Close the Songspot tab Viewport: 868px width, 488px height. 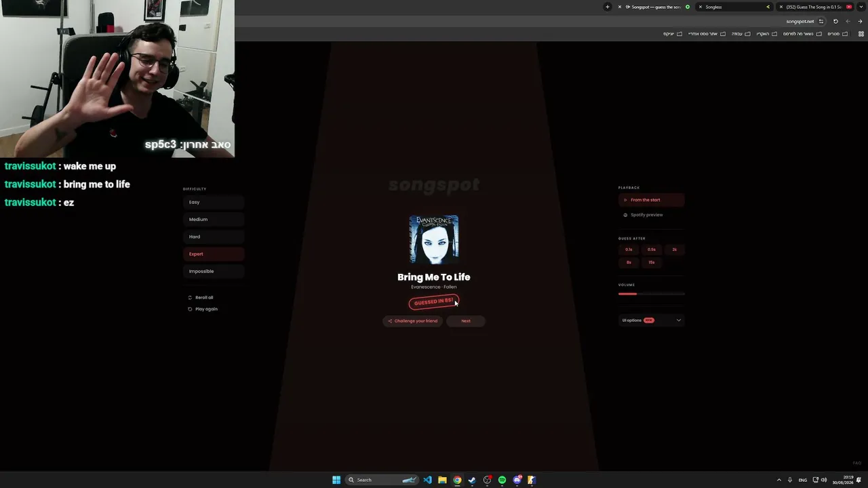pos(620,7)
